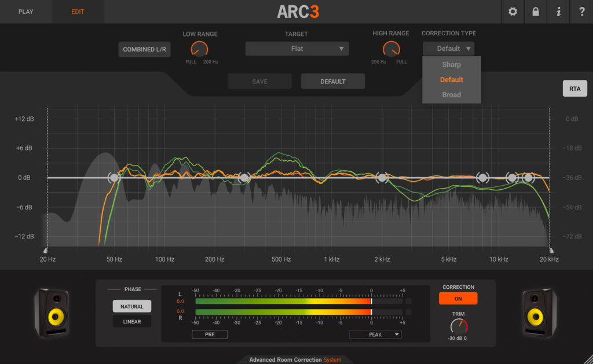
Task: Click the R channel level meter
Action: click(299, 312)
